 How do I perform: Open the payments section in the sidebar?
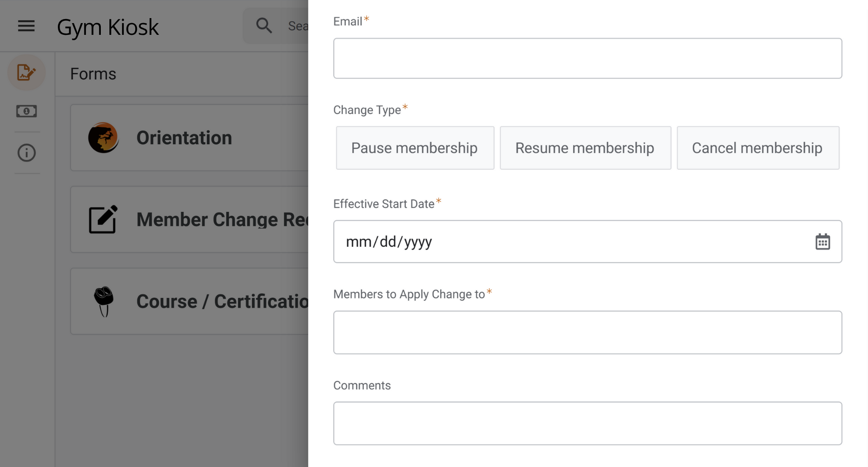point(26,111)
